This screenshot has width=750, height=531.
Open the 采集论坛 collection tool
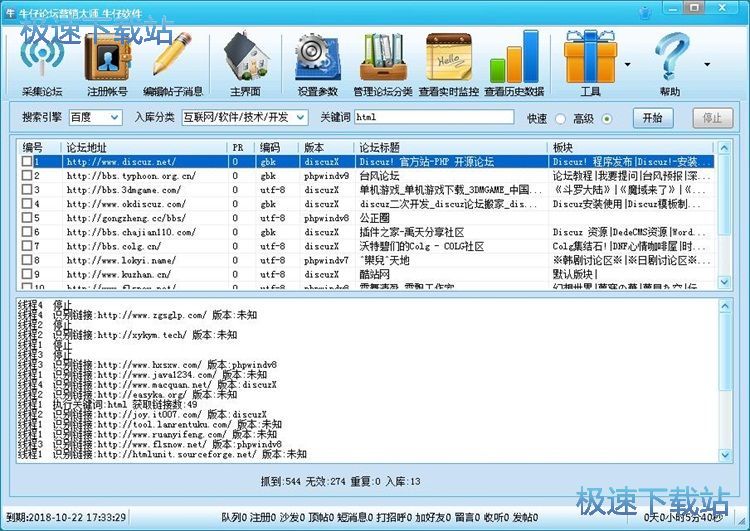(42, 64)
